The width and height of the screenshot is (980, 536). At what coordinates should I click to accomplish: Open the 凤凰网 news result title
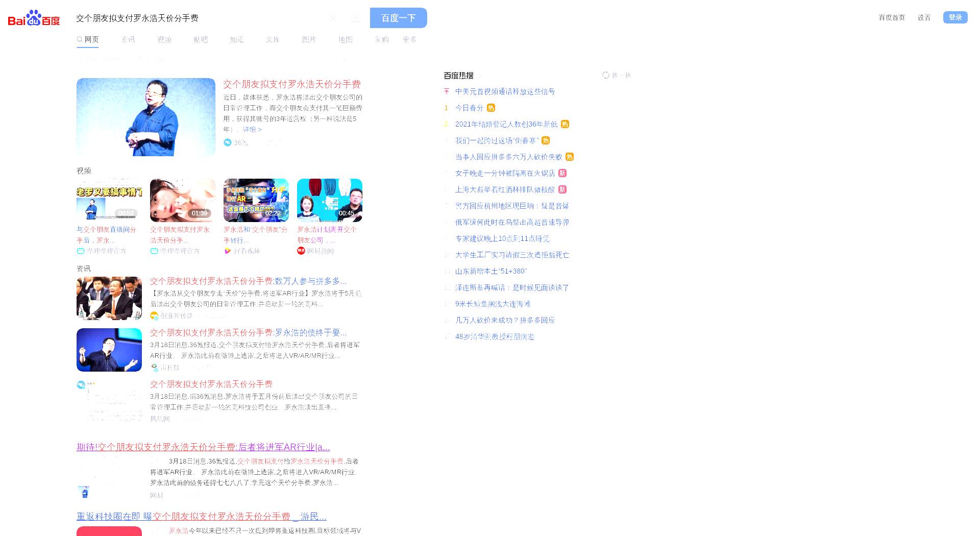[211, 384]
